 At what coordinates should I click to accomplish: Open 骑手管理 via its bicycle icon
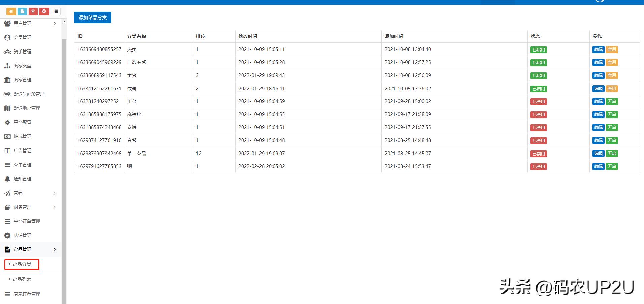point(7,52)
